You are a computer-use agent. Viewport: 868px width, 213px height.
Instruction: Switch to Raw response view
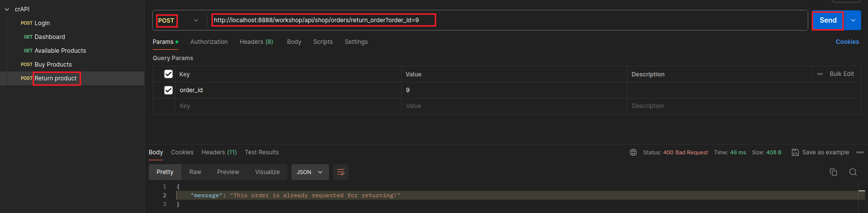(x=195, y=172)
